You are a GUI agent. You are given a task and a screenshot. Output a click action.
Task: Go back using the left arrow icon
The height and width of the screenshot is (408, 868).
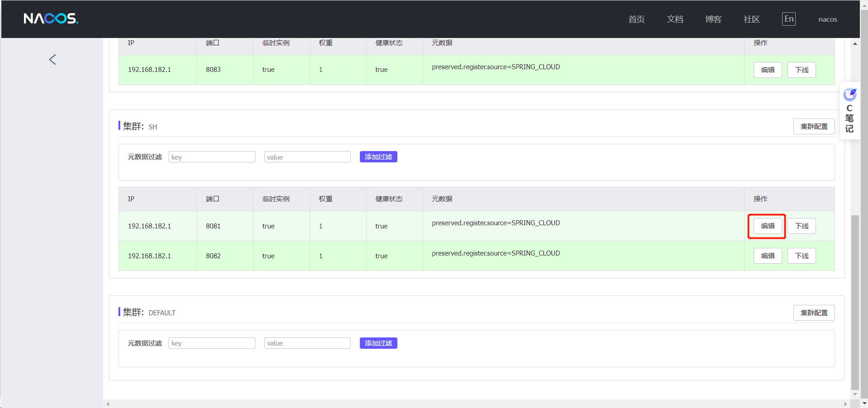click(52, 60)
